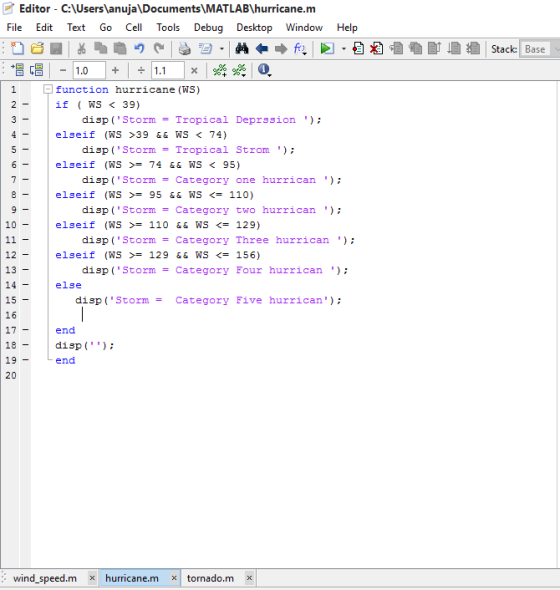The image size is (560, 590).
Task: Open the Run button dropdown arrow
Action: 344,49
